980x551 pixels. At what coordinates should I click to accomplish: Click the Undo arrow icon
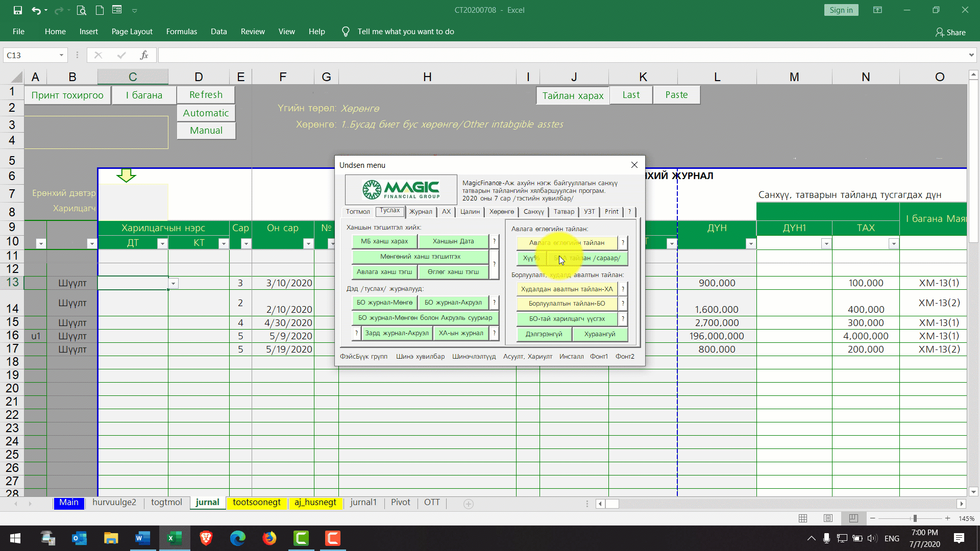coord(36,10)
